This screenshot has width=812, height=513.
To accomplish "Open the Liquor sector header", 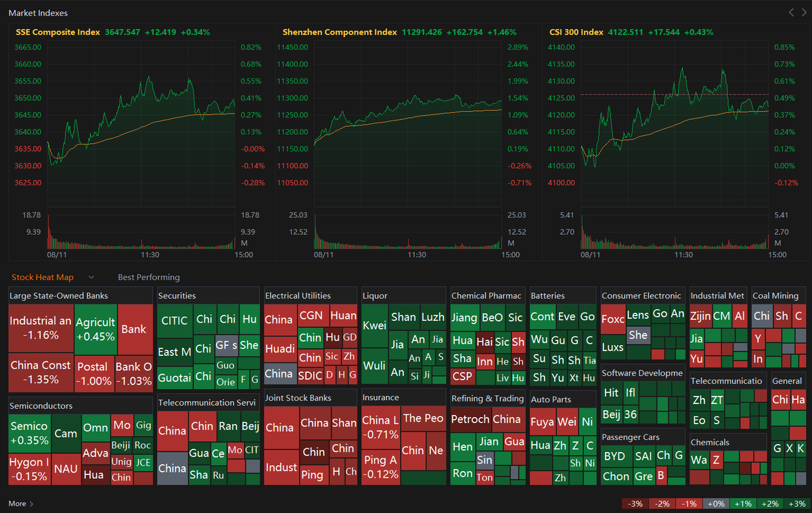I will pyautogui.click(x=404, y=296).
